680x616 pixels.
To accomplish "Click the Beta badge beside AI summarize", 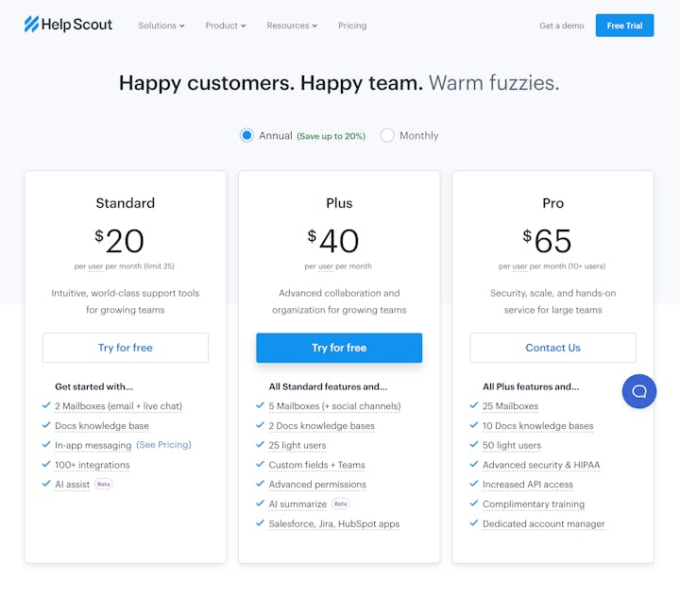I will (340, 505).
